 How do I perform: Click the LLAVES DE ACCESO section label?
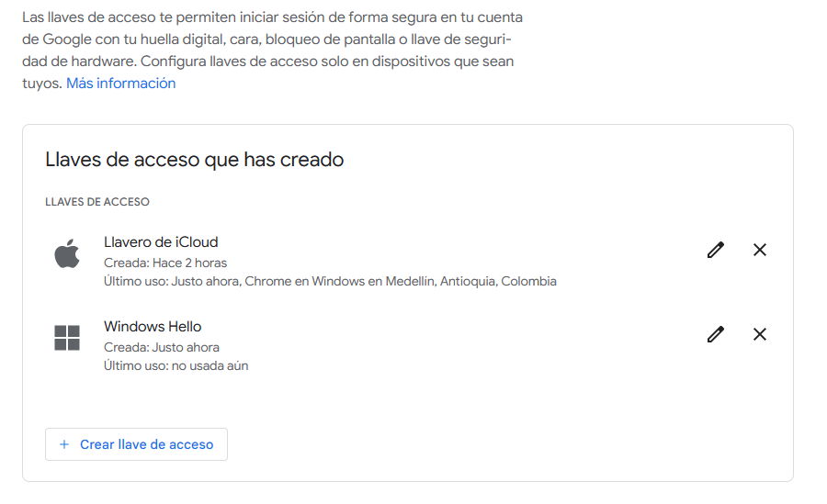pyautogui.click(x=97, y=202)
